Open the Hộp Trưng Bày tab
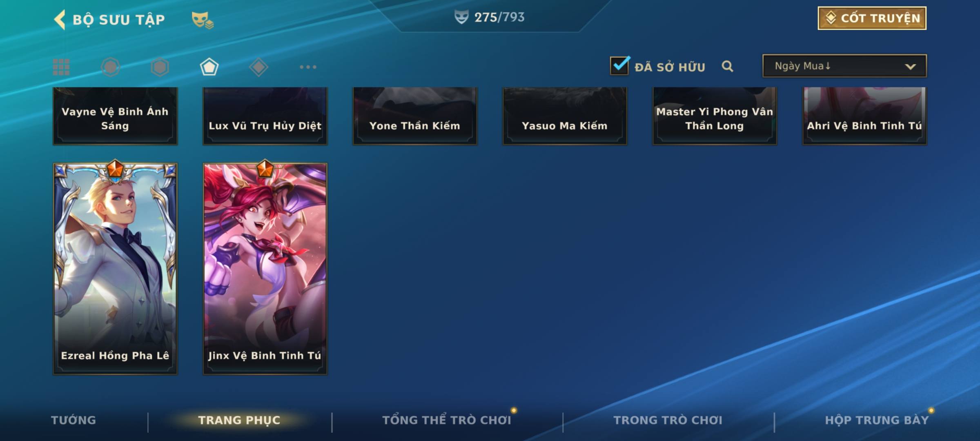The width and height of the screenshot is (980, 441). (x=877, y=420)
